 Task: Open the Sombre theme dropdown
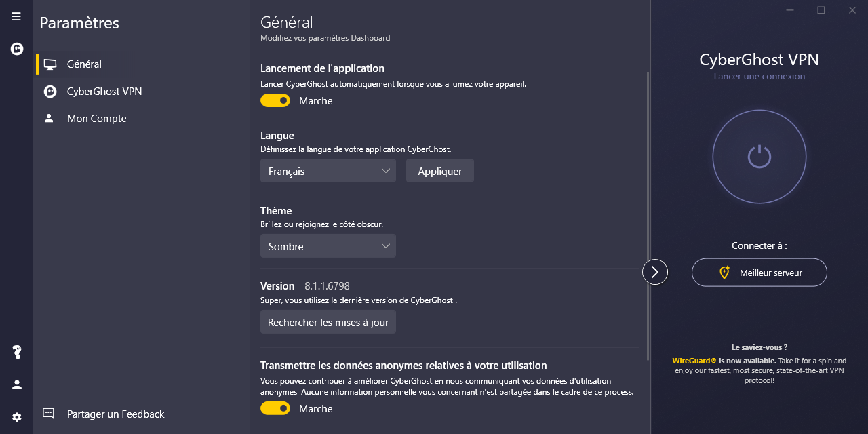click(328, 246)
